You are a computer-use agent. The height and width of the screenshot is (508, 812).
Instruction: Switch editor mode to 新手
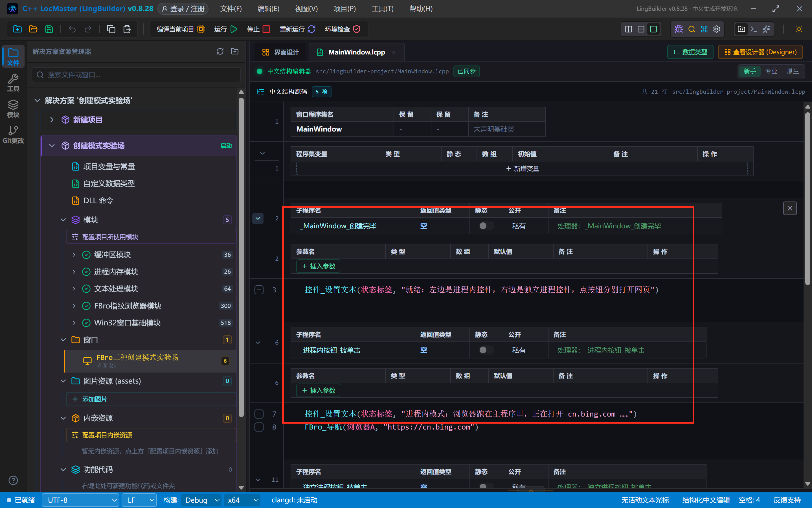750,71
